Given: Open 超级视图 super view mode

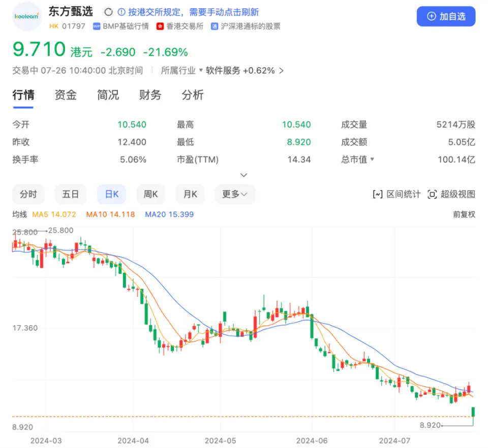Looking at the screenshot, I should tap(451, 194).
